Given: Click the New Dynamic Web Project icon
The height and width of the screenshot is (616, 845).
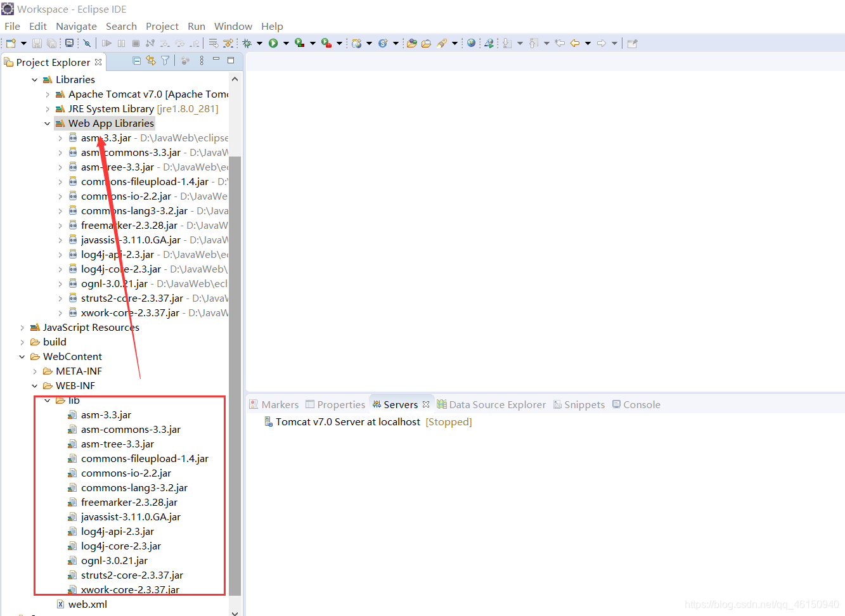Looking at the screenshot, I should click(x=357, y=43).
